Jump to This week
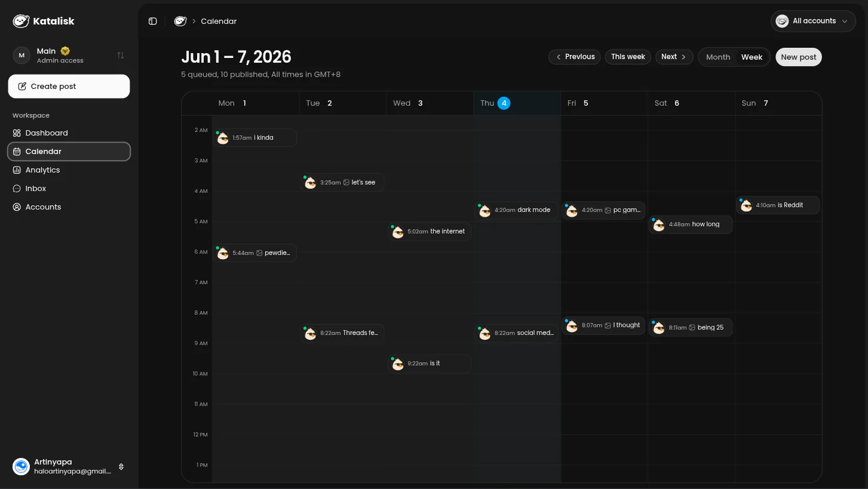 click(x=628, y=57)
